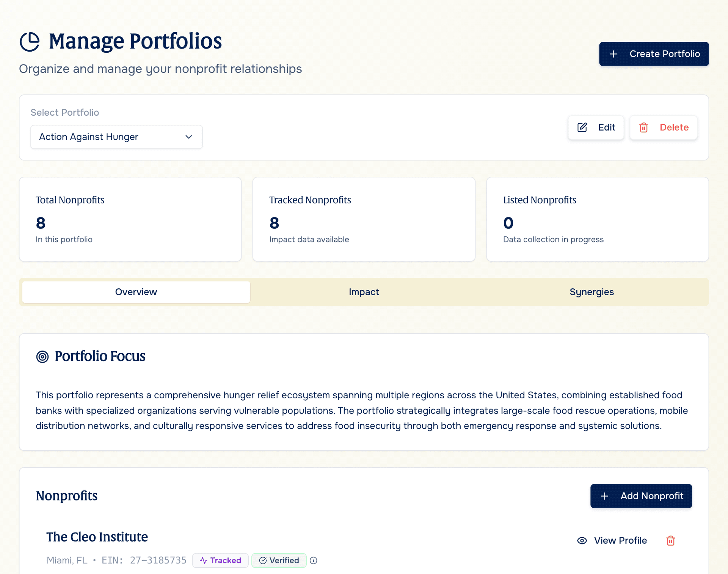Screen dimensions: 728x574
Task: Click the pencil icon inside the Edit button
Action: [x=582, y=127]
